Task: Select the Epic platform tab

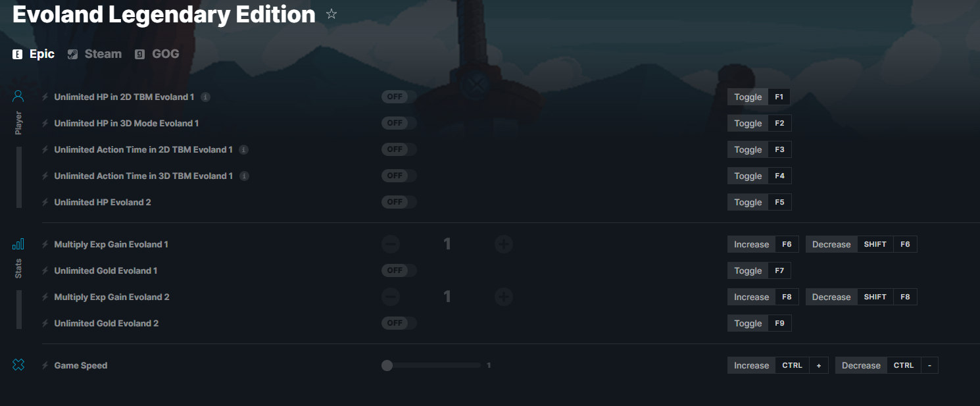Action: click(x=34, y=54)
